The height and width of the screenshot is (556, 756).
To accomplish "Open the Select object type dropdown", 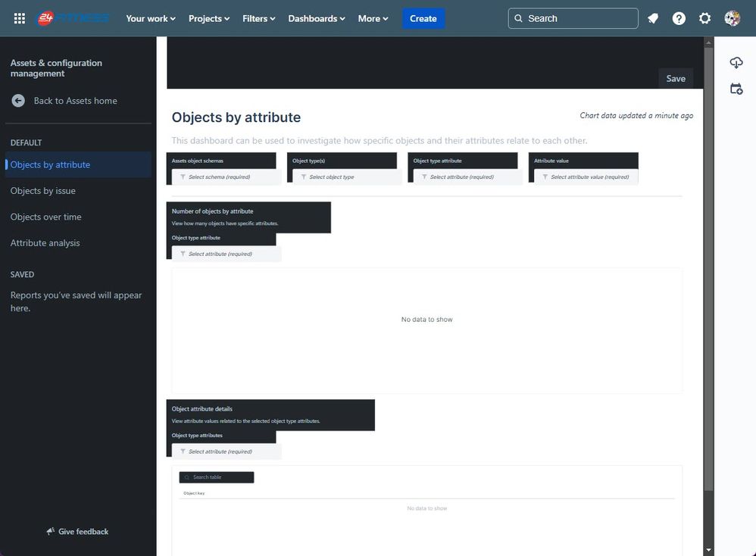I will [x=343, y=176].
